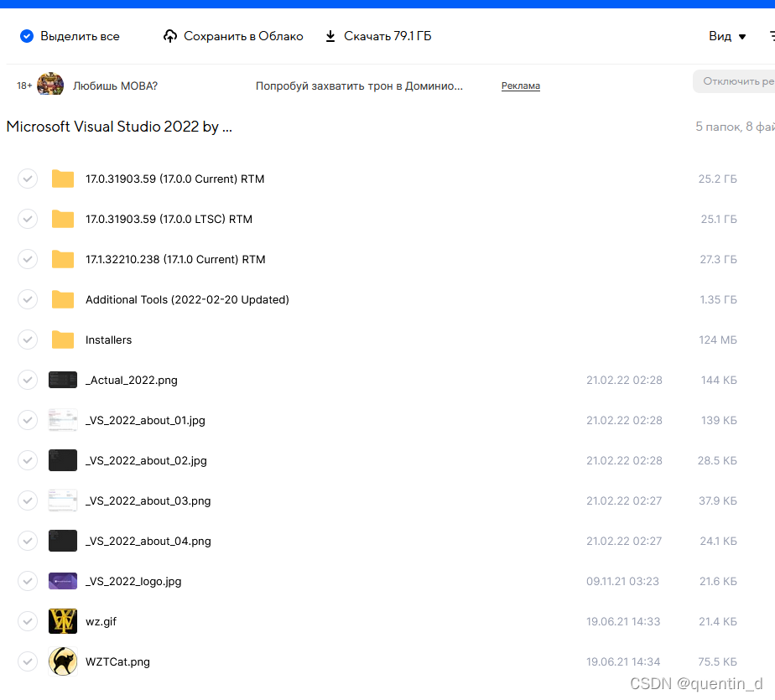
Task: Open 17.0.31903.59 (17.0.0 Current) RTM name
Action: [x=175, y=179]
